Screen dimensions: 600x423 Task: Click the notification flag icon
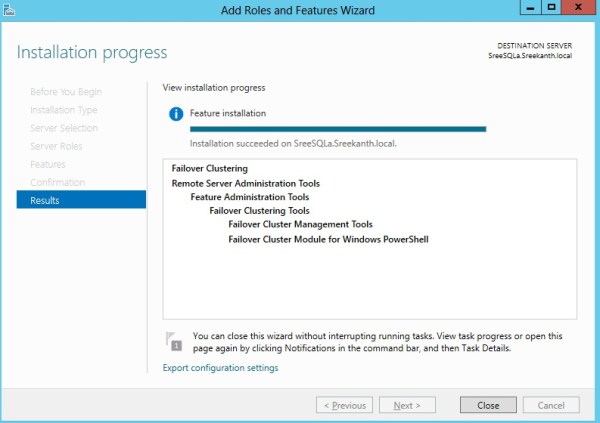(175, 341)
